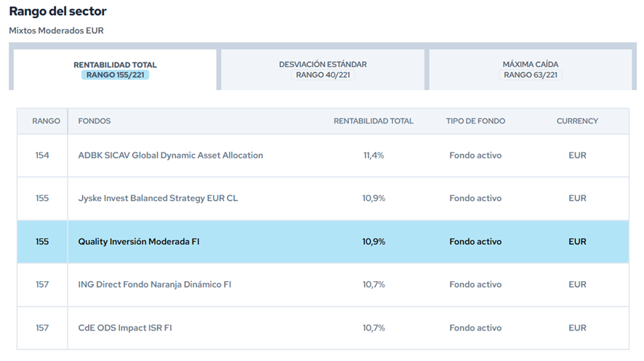Viewport: 644px width, 361px height.
Task: Click EUR in the CdE ODS row
Action: (577, 328)
